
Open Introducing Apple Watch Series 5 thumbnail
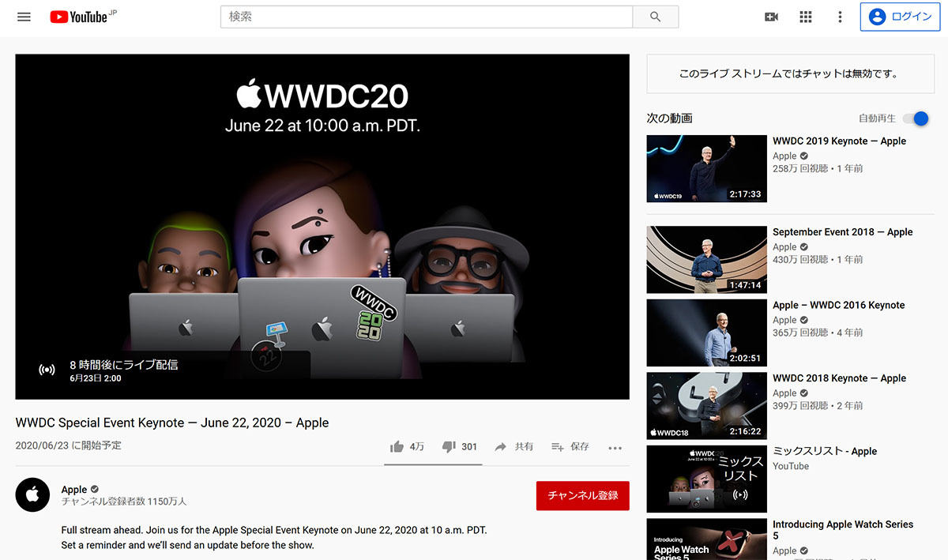pos(707,539)
